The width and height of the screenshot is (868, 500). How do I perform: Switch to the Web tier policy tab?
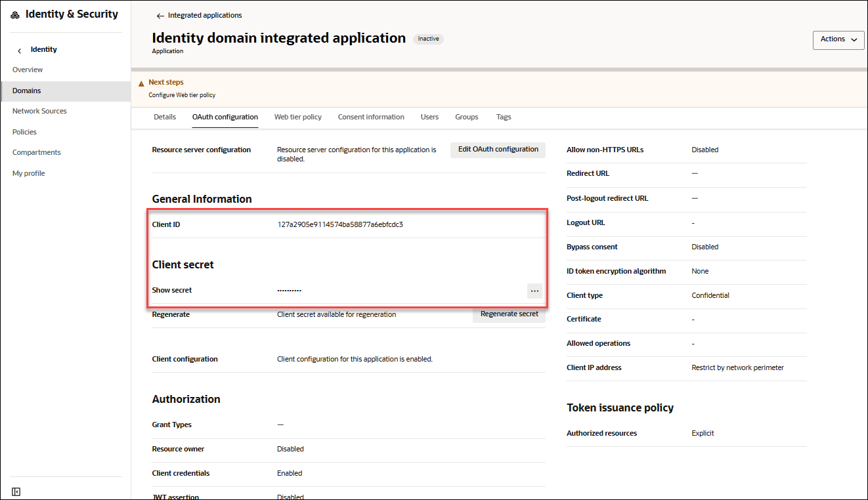(297, 117)
